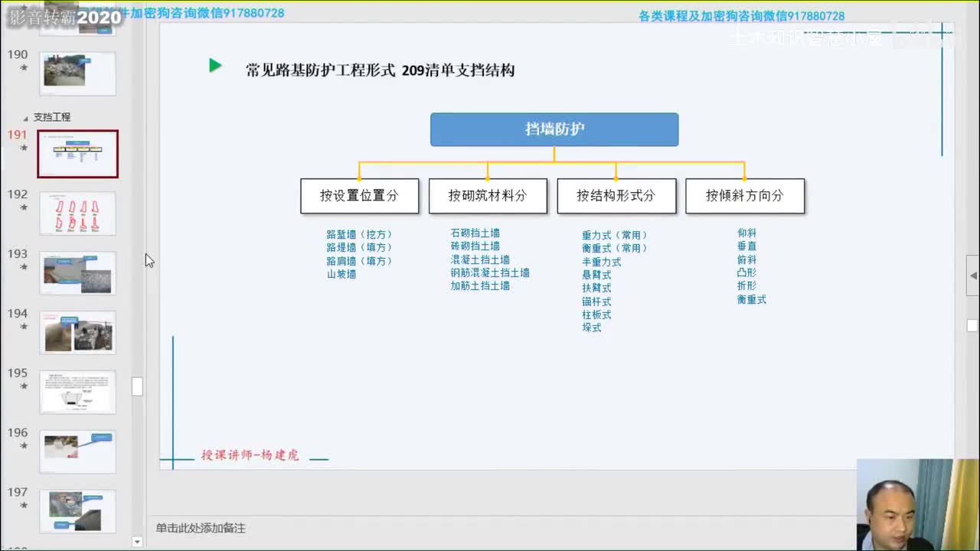Click the animation star under slide 191
This screenshot has width=980, height=551.
coord(24,147)
